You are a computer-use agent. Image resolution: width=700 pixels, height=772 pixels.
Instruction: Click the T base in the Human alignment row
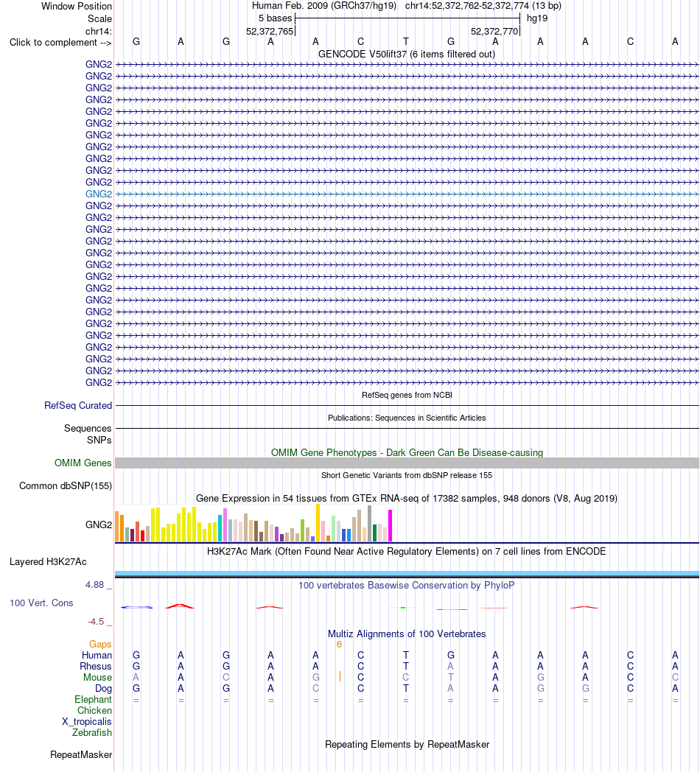pos(405,656)
